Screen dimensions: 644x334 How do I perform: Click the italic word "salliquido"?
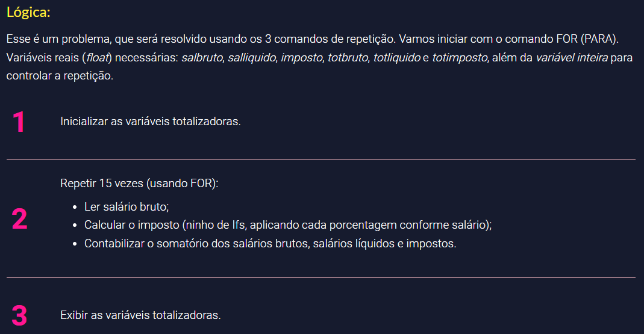pyautogui.click(x=252, y=57)
